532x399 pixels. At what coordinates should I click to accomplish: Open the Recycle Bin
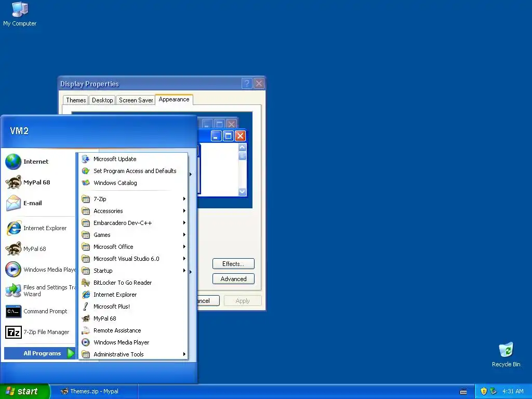click(x=506, y=355)
